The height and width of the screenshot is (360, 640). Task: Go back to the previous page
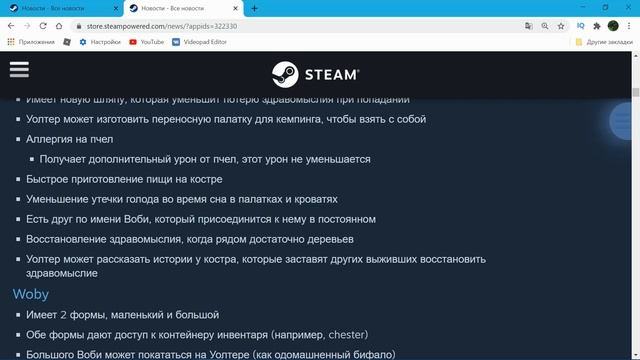pyautogui.click(x=11, y=26)
